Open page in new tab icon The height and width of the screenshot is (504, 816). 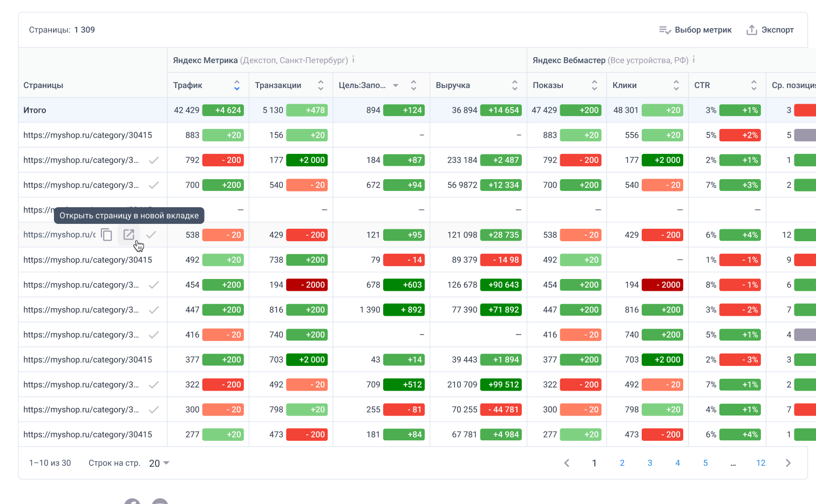[x=129, y=235]
